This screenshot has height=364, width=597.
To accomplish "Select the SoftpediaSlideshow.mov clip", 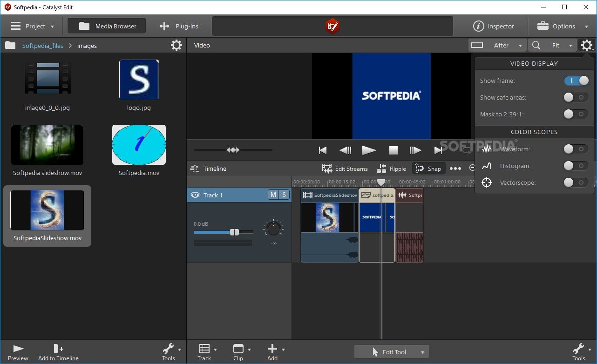I will click(x=47, y=216).
